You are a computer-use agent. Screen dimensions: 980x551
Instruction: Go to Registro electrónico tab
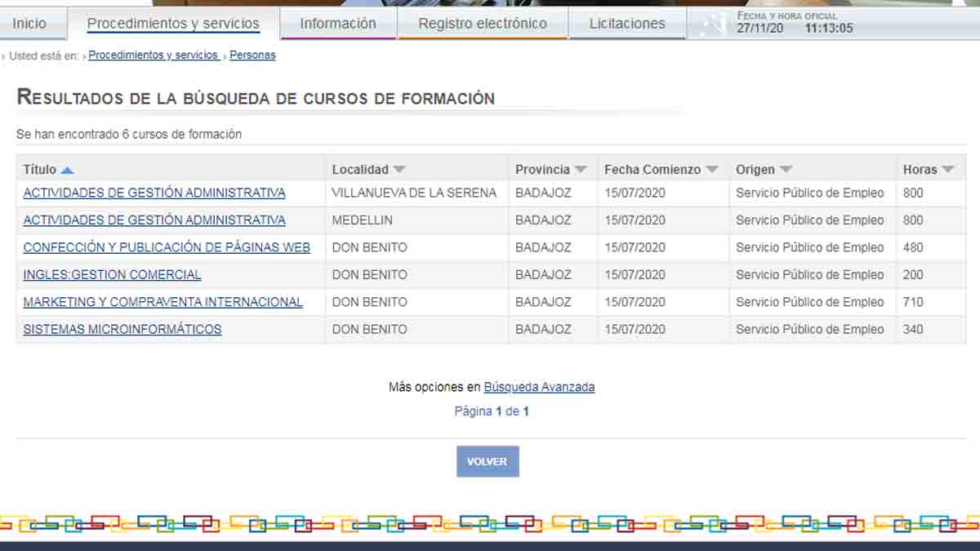pyautogui.click(x=483, y=24)
